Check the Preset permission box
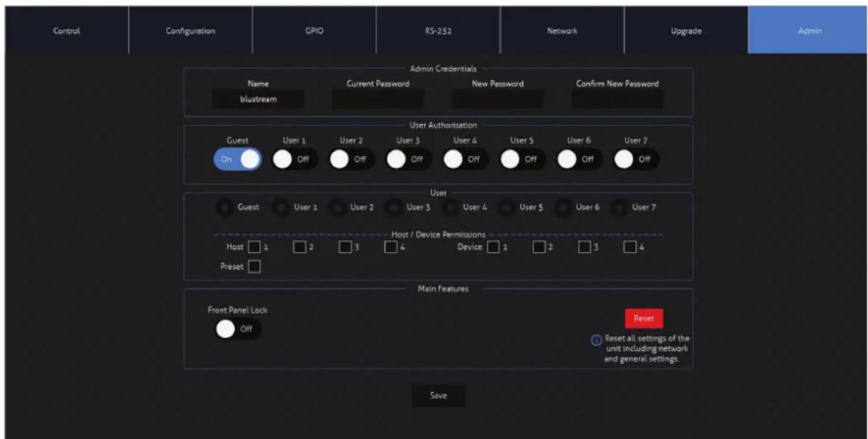Screen dimensions: 868x439 (254, 267)
